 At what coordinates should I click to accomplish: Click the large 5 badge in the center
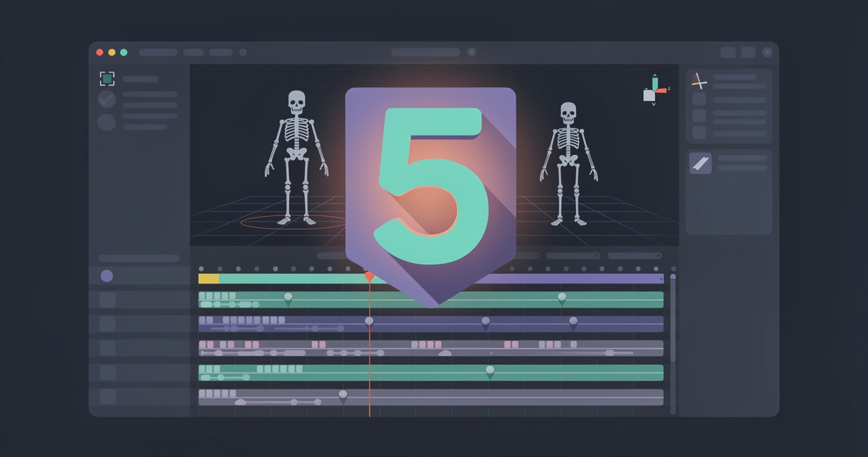430,196
